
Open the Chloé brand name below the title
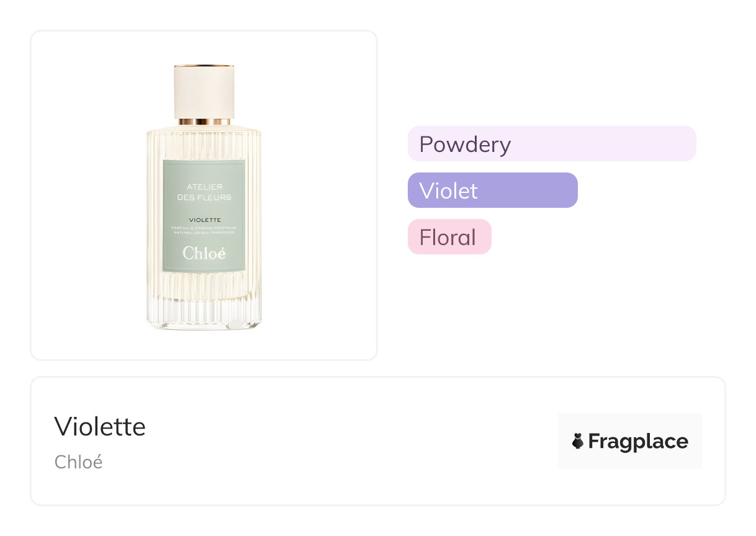coord(78,462)
